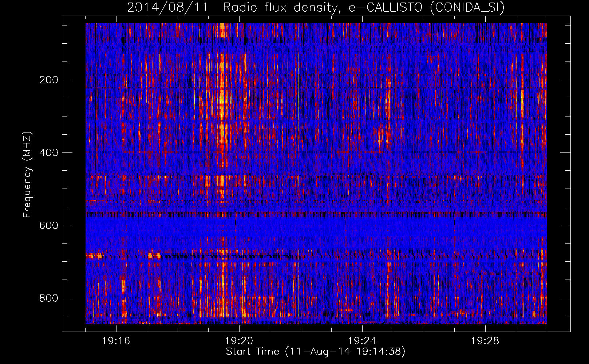Click the "19:24" time tick label
The height and width of the screenshot is (364, 589).
[362, 341]
